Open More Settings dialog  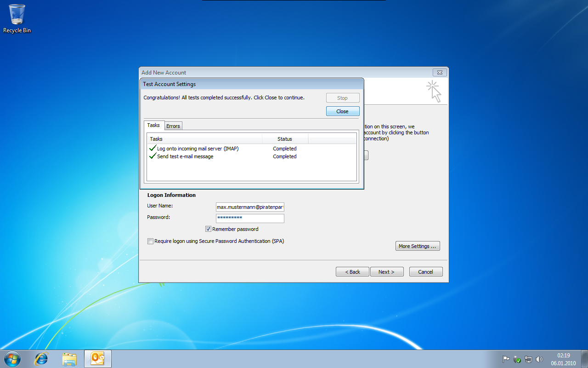pyautogui.click(x=417, y=246)
